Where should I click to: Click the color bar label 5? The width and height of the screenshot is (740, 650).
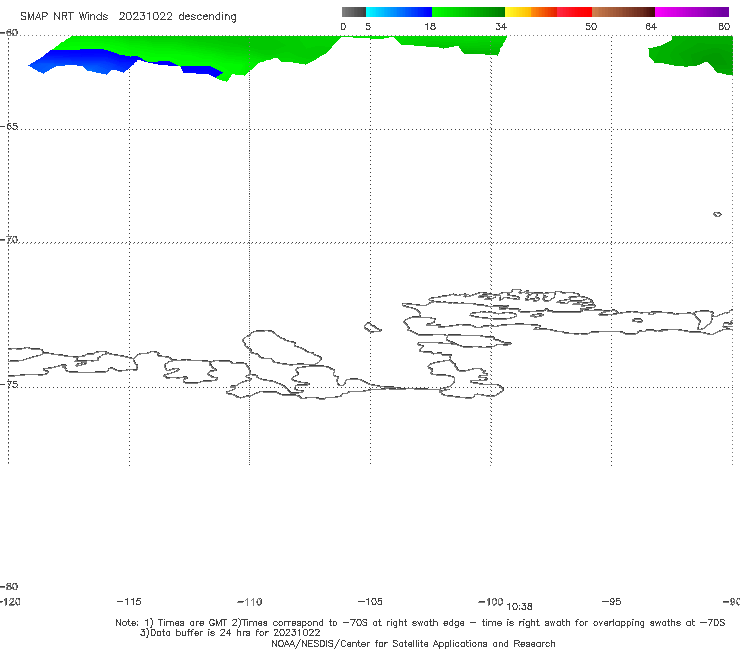[x=368, y=27]
